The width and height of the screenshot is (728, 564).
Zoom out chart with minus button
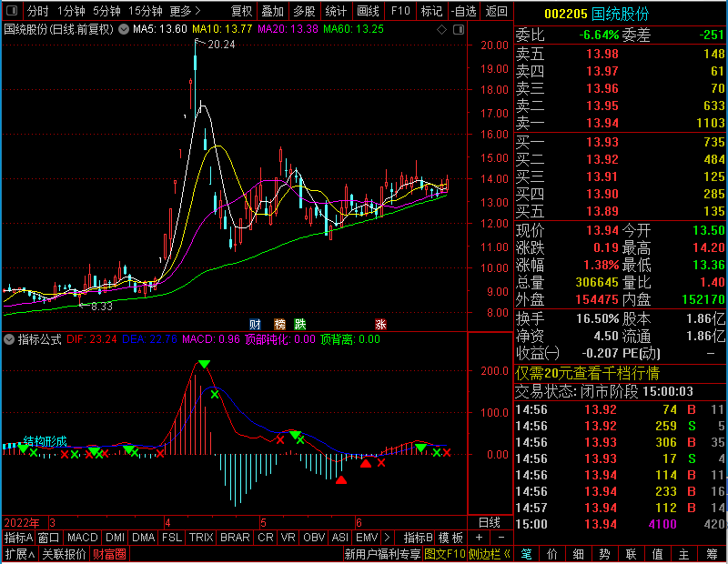click(501, 538)
